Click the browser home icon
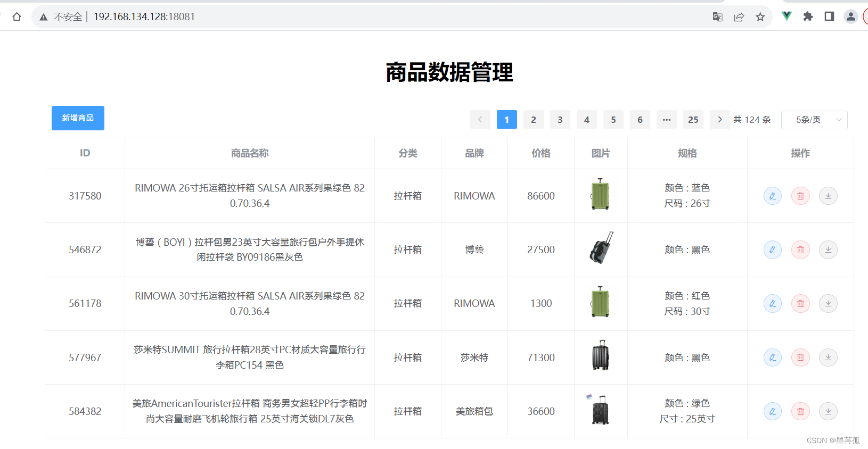The height and width of the screenshot is (449, 868). [x=17, y=16]
